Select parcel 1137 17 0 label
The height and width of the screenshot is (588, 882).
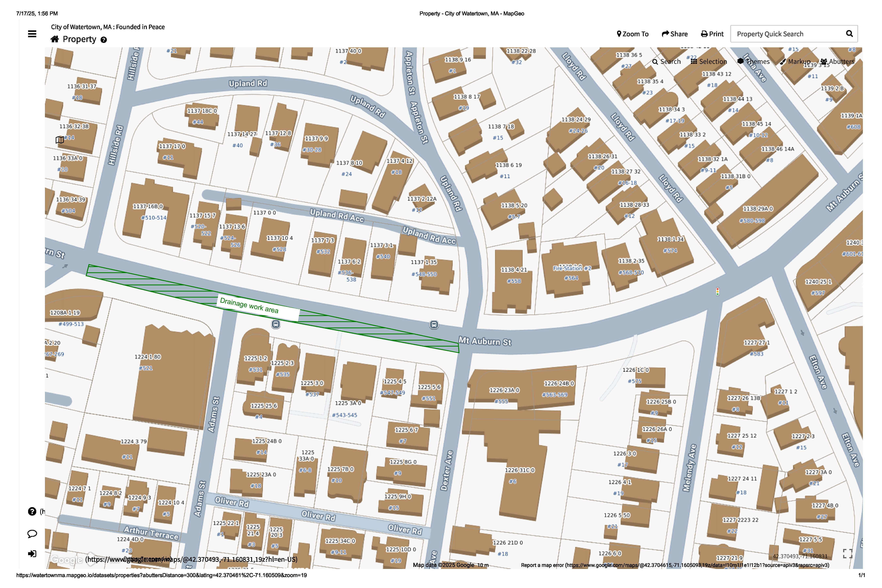[x=172, y=146]
